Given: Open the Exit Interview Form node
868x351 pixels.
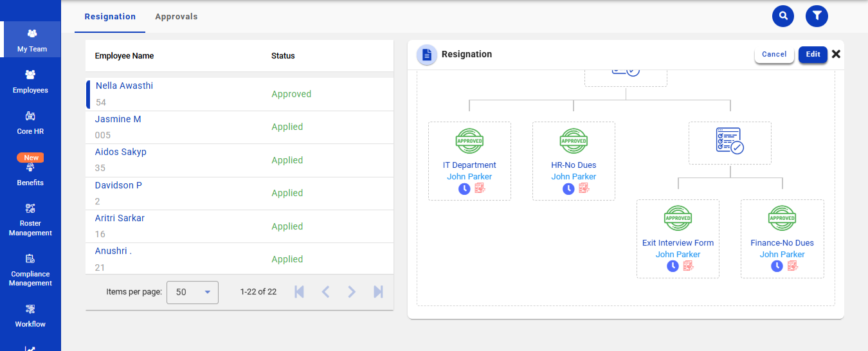Looking at the screenshot, I should pyautogui.click(x=678, y=243).
